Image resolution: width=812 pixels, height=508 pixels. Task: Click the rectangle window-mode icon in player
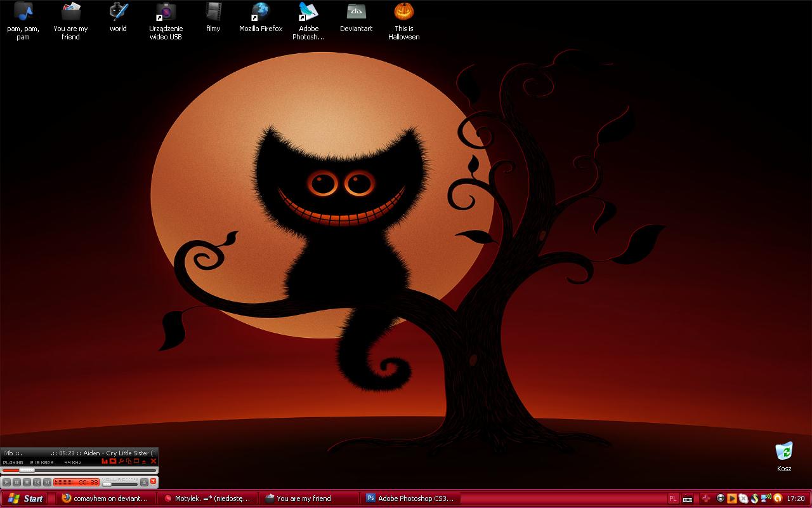136,461
